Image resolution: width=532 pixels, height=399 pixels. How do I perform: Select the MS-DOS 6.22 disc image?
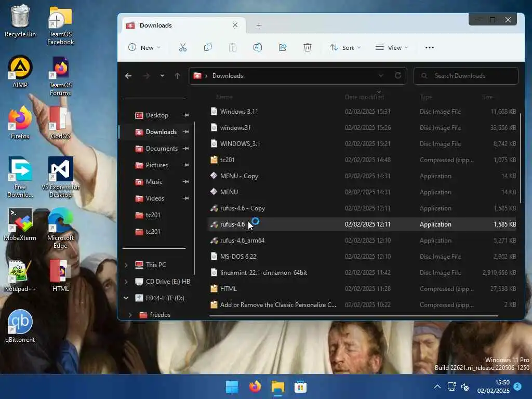tap(362, 257)
